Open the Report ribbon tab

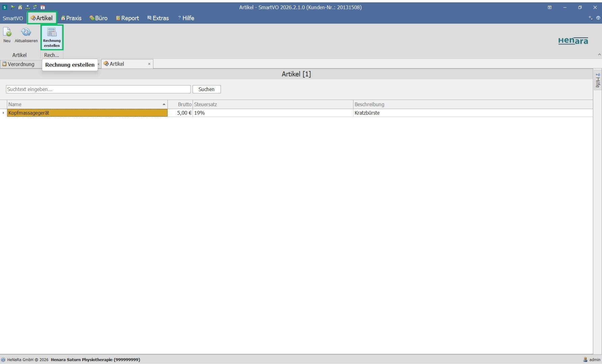click(x=127, y=18)
